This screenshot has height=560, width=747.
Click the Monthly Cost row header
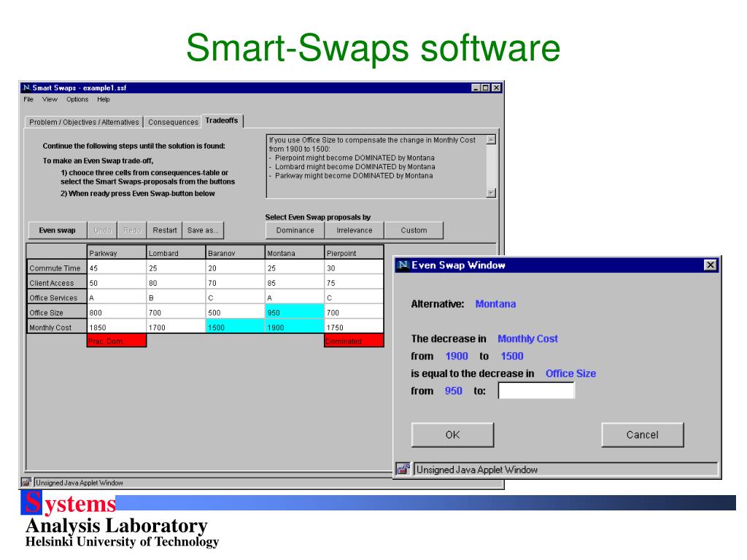click(57, 327)
